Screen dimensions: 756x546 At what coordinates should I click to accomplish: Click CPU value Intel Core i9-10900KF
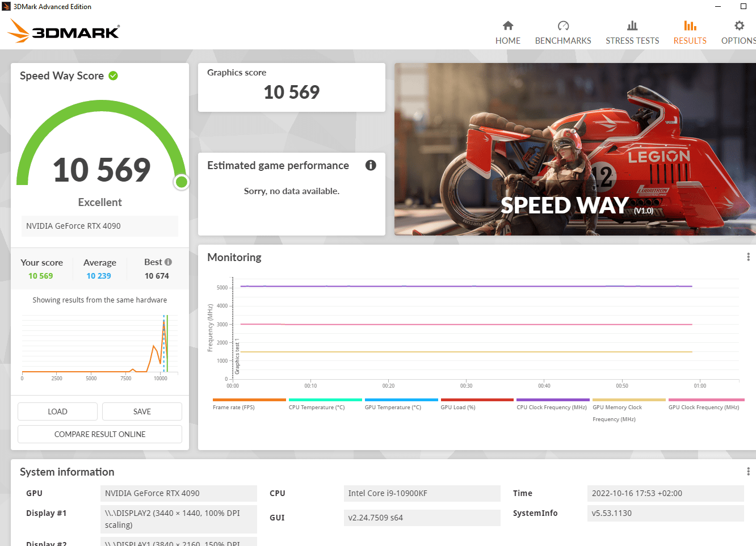tap(422, 493)
